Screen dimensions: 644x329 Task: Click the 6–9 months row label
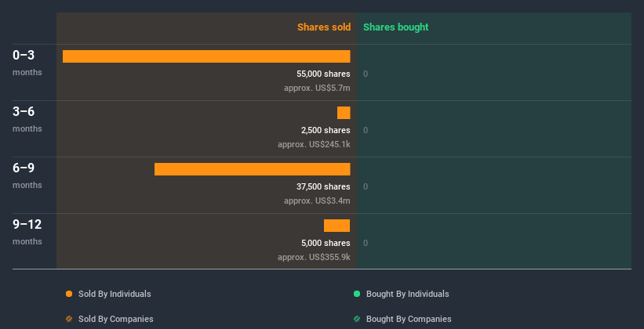coord(27,175)
